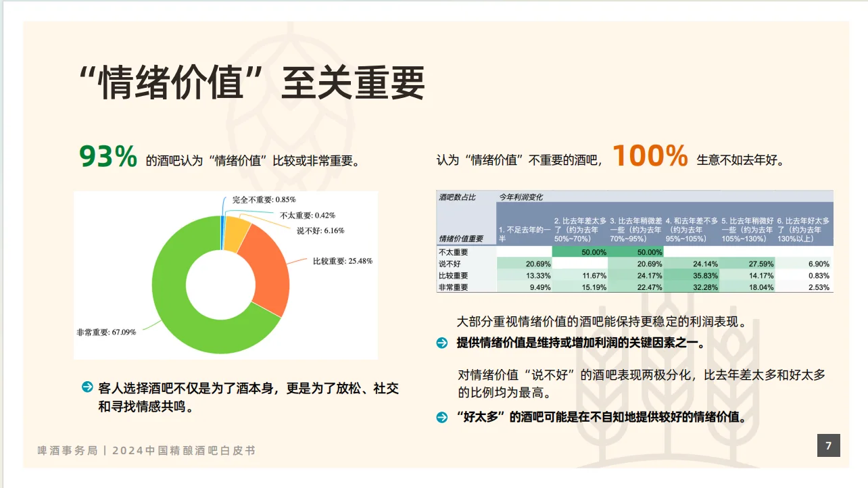Image resolution: width=868 pixels, height=488 pixels.
Task: Click the table row label "不太重要"
Action: click(453, 252)
